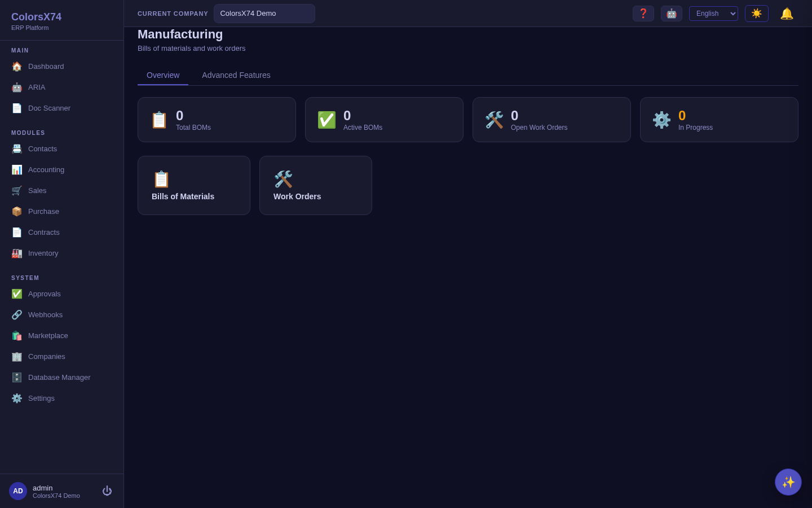812x508 pixels.
Task: Toggle light theme with the sun icon
Action: pos(757,14)
